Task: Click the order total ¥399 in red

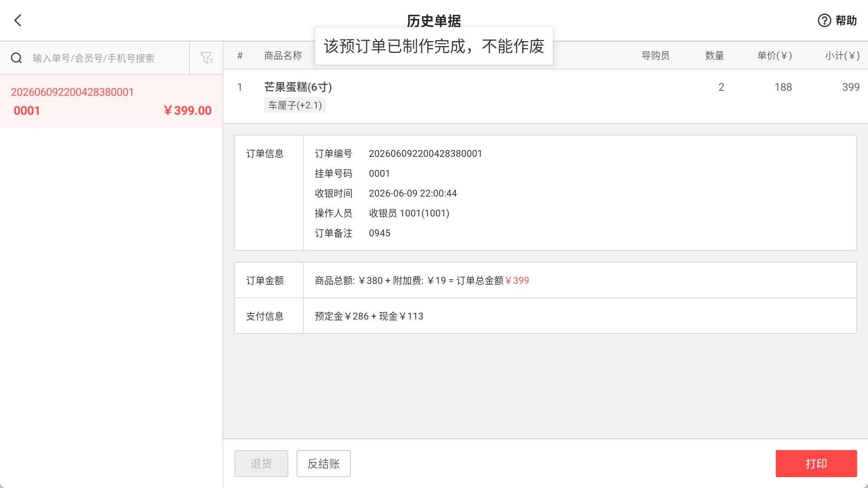Action: 517,281
